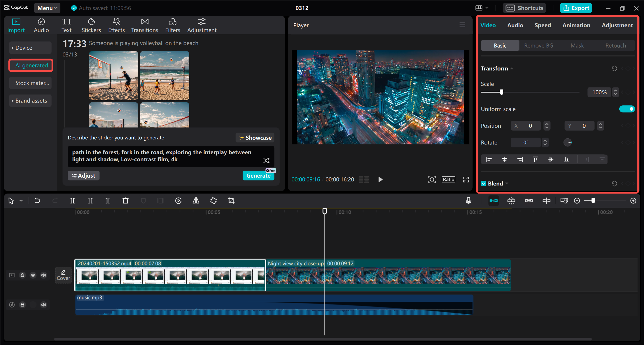Select the Mirror tool to flip the clip
Viewport: 644px width, 345px height.
point(196,201)
